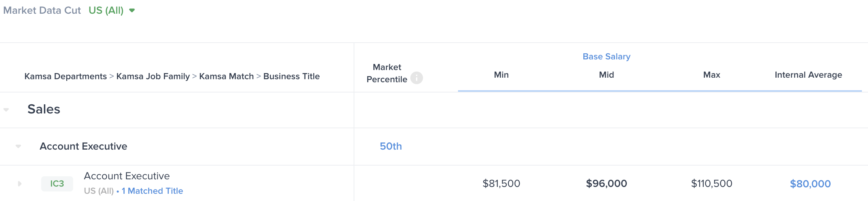The image size is (868, 201).
Task: Click the Min column header
Action: click(501, 75)
